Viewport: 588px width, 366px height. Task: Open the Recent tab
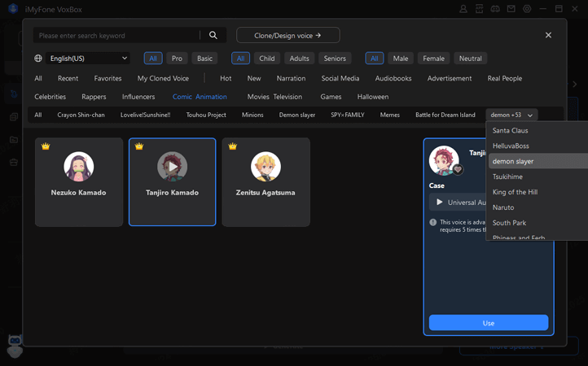point(68,78)
